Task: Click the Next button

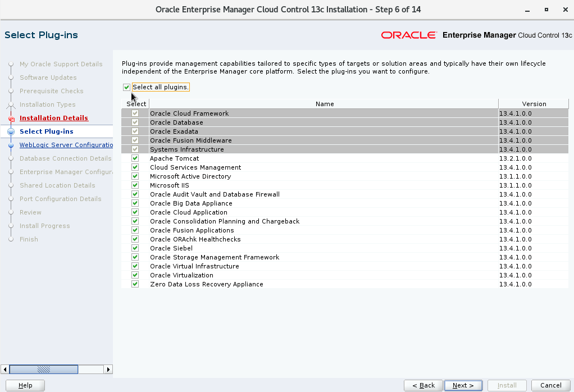Action: [x=463, y=385]
